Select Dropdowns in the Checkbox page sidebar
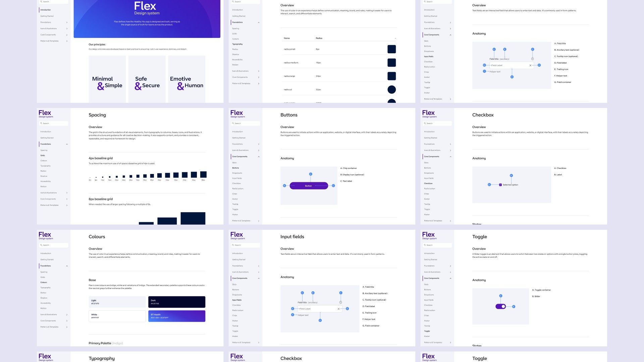644x362 pixels. pos(429,173)
